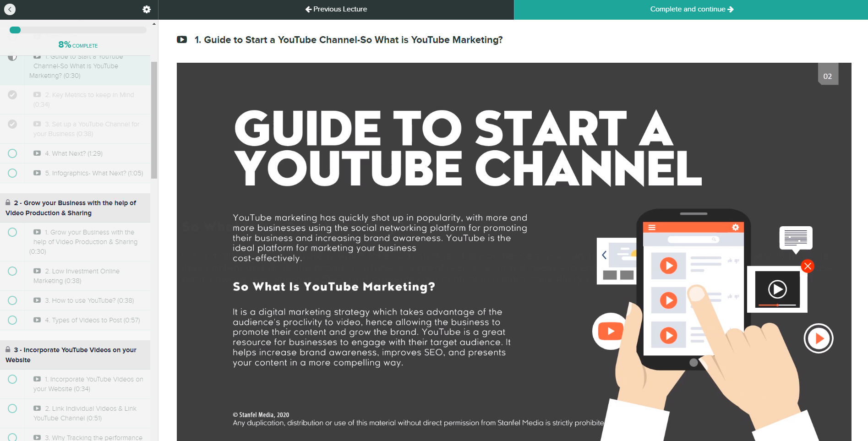
Task: Click the back arrow circle icon
Action: pyautogui.click(x=10, y=9)
